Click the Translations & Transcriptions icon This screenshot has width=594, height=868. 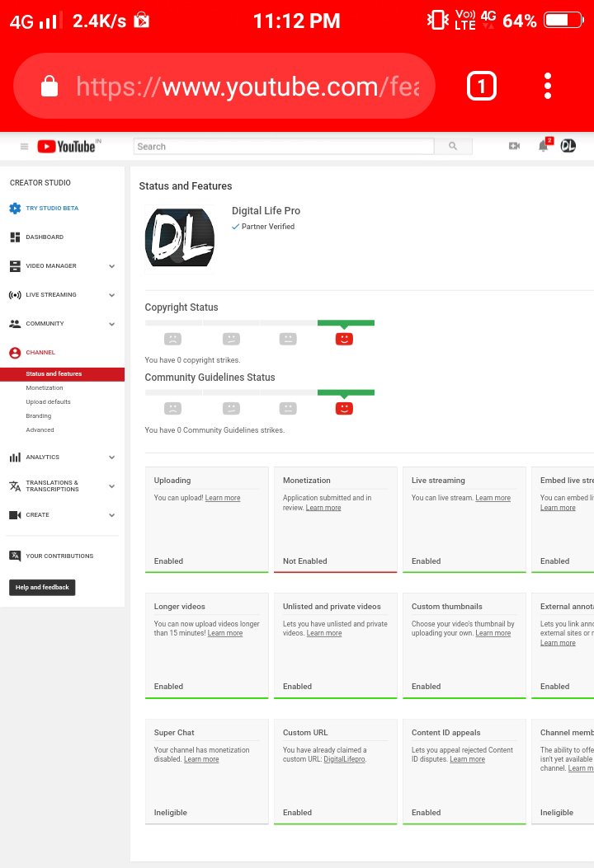coord(15,486)
